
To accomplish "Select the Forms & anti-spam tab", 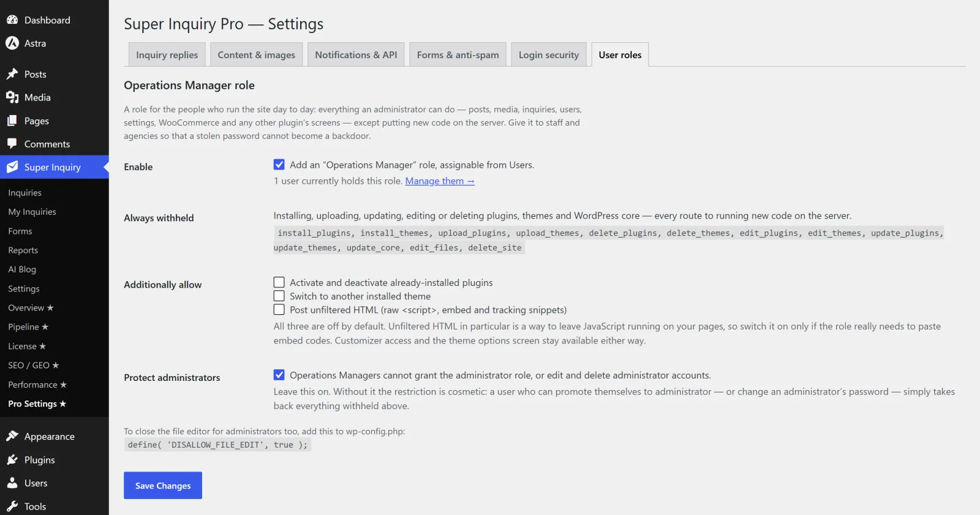I will click(x=458, y=55).
